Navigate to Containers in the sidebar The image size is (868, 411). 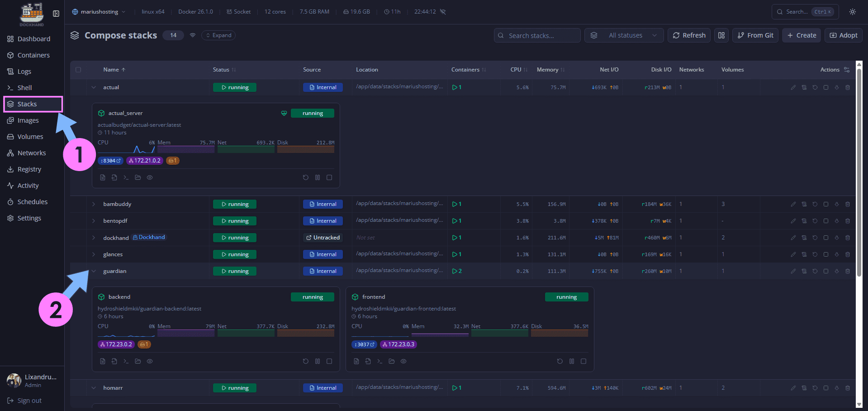coord(33,55)
